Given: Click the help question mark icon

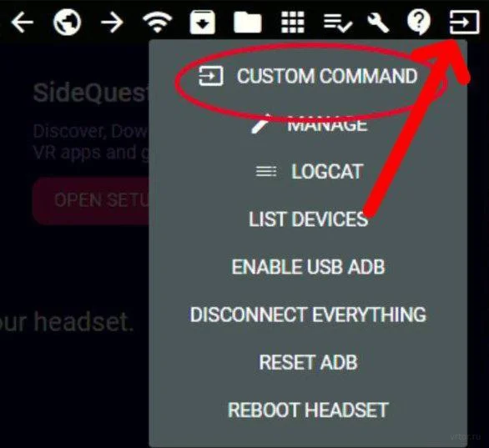Looking at the screenshot, I should point(419,22).
